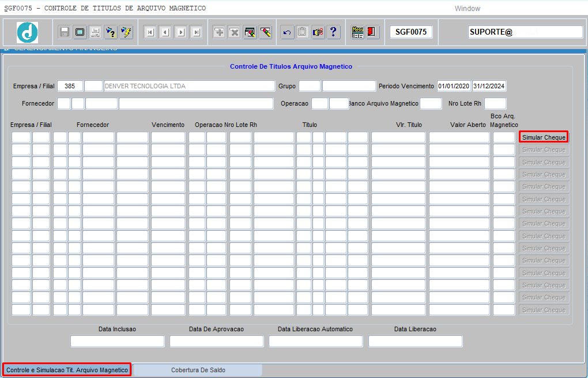The height and width of the screenshot is (378, 588).
Task: Click the end date field 31/12/2024
Action: pos(489,86)
